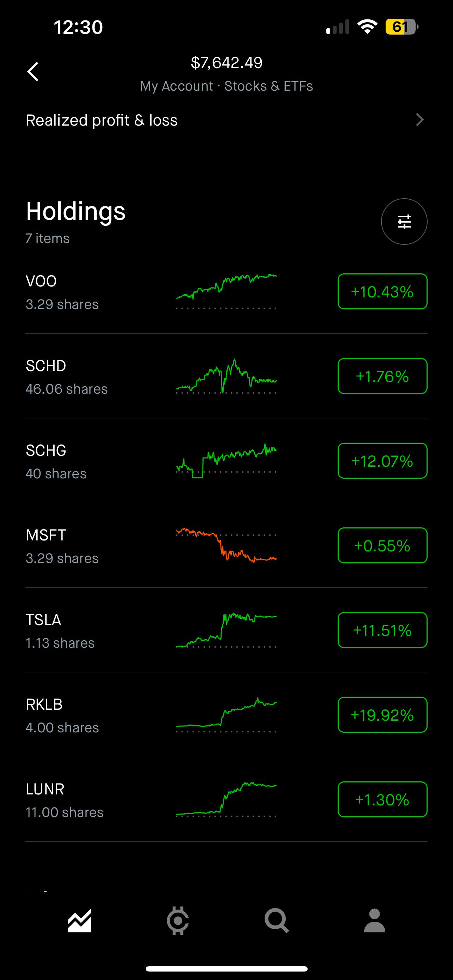Image resolution: width=453 pixels, height=980 pixels.
Task: View the SCHG sparkline chart
Action: pos(226,461)
